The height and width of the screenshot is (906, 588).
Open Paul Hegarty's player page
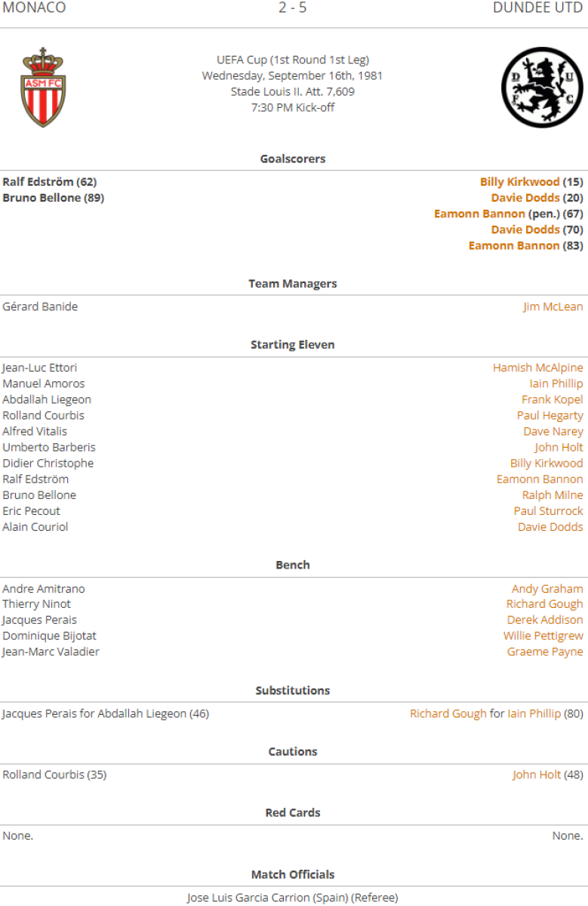[x=550, y=415]
